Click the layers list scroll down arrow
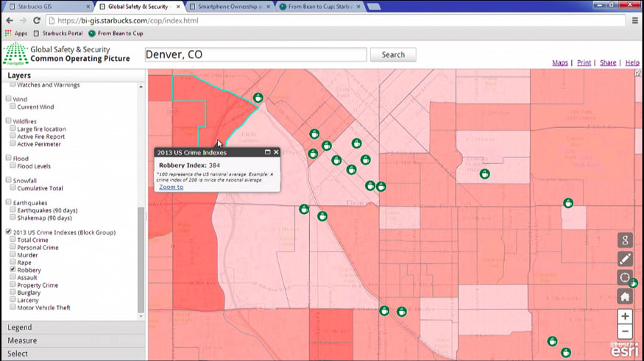This screenshot has height=361, width=644. (141, 316)
